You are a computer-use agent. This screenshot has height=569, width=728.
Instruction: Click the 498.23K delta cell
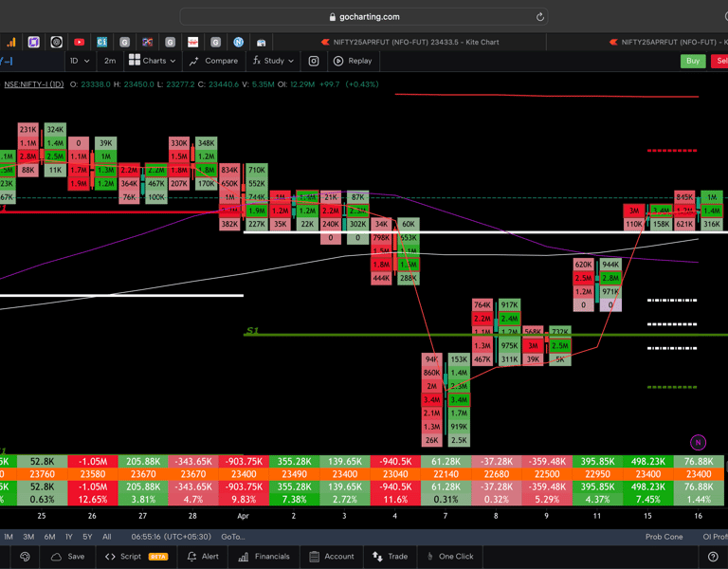click(647, 461)
